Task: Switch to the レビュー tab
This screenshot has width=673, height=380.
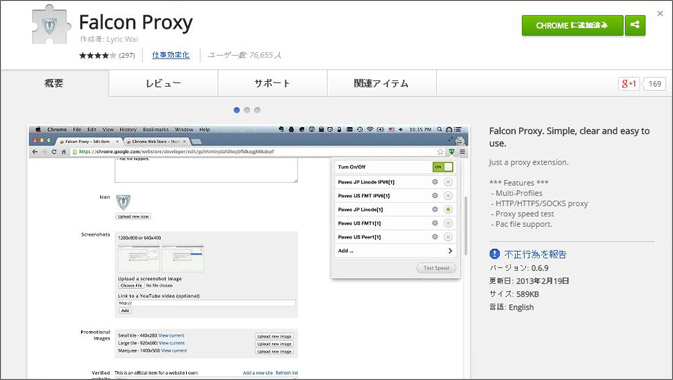Action: 163,83
